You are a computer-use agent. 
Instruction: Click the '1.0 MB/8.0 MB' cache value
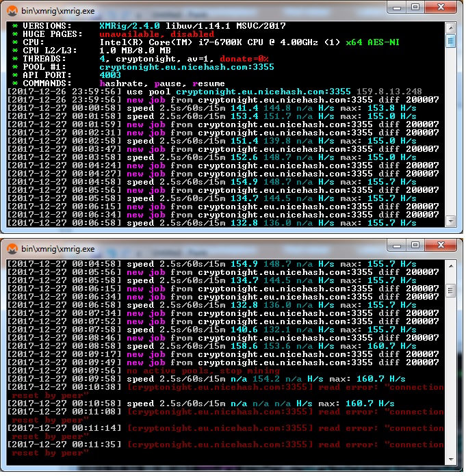coord(135,51)
